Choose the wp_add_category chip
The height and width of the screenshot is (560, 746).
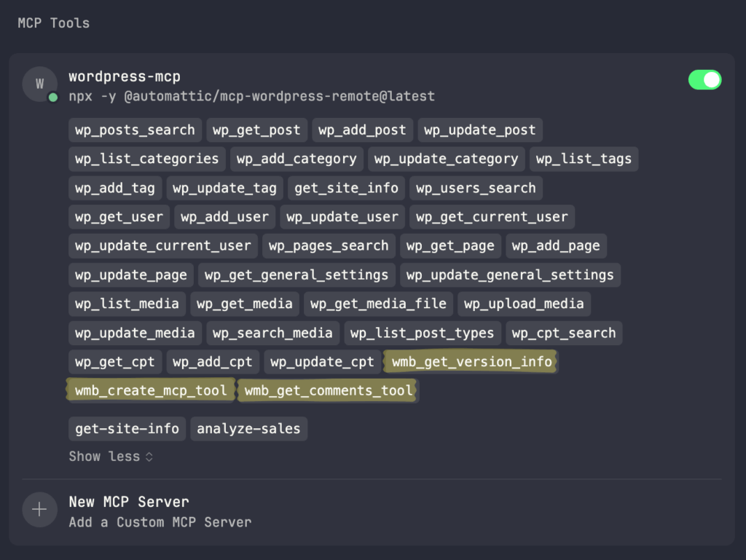pyautogui.click(x=297, y=159)
